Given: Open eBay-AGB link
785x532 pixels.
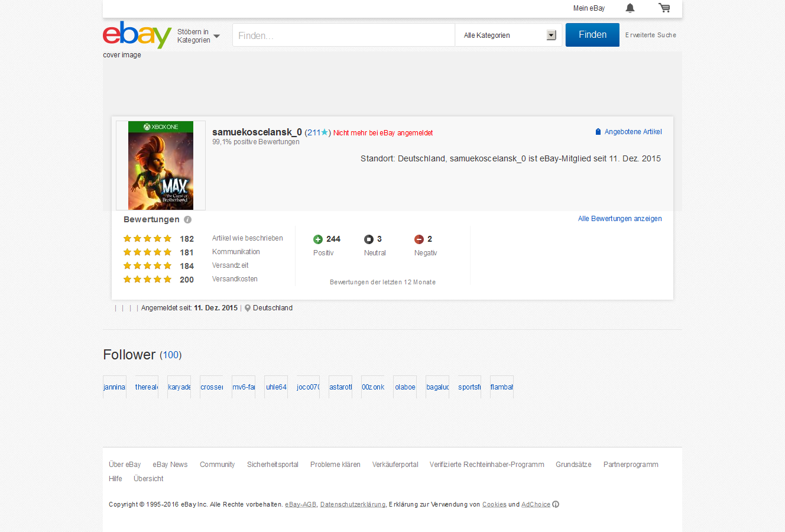Looking at the screenshot, I should pos(301,504).
